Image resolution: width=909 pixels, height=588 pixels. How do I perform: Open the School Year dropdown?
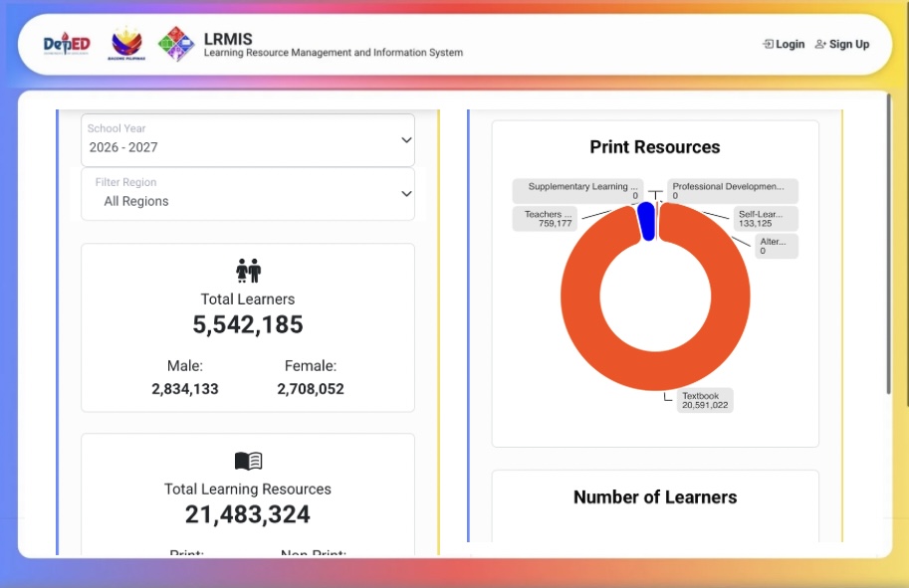tap(248, 140)
